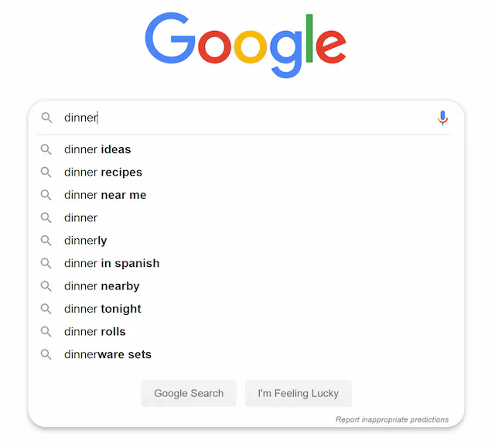
Task: Pick the "dinner rolls" suggestion
Action: tap(94, 332)
